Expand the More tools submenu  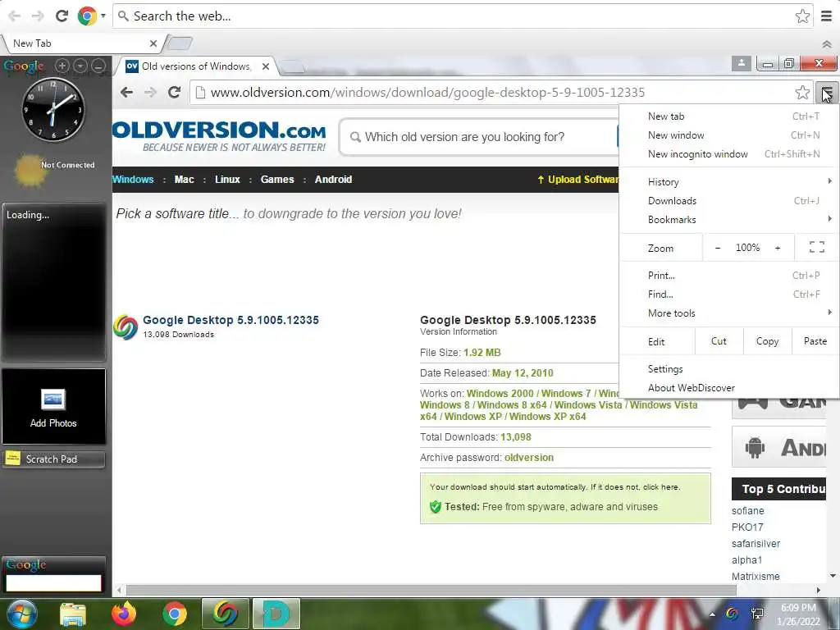point(729,313)
